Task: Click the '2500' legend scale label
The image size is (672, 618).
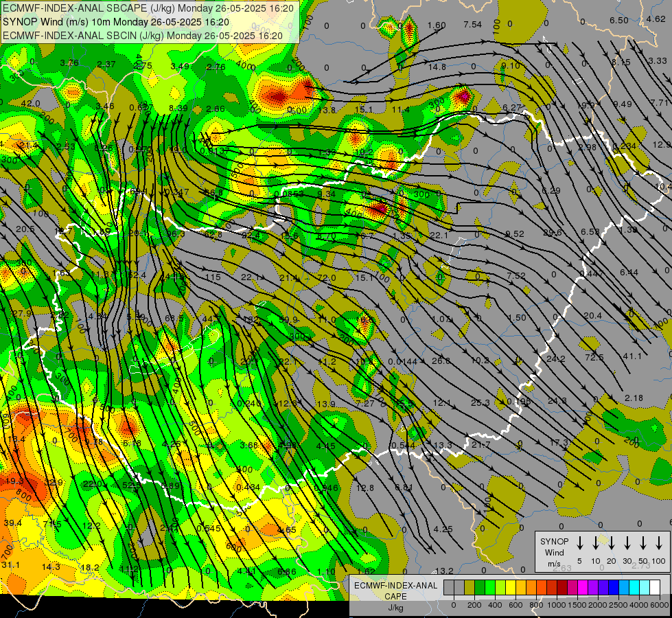Action: click(618, 605)
